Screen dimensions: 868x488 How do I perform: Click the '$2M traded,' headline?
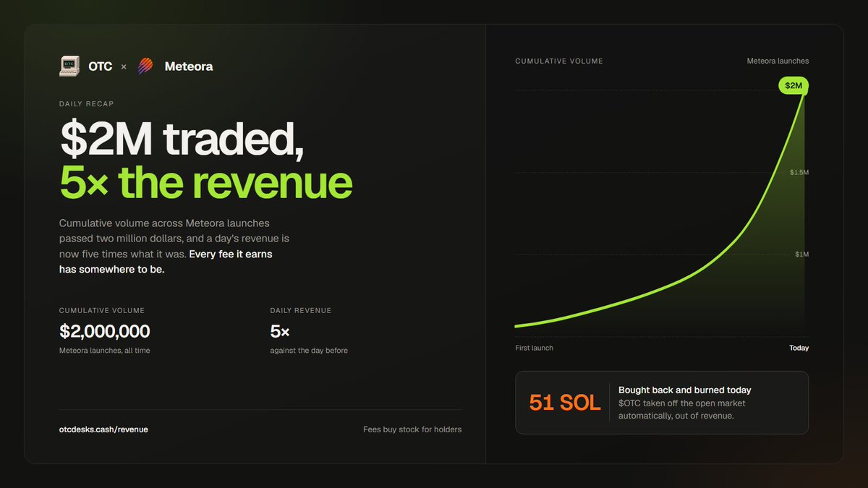click(182, 139)
